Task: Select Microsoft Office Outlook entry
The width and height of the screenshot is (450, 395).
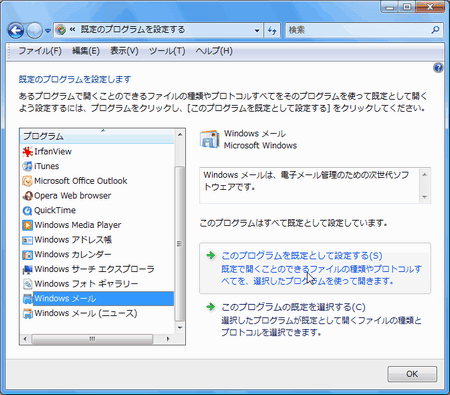Action: coord(80,181)
